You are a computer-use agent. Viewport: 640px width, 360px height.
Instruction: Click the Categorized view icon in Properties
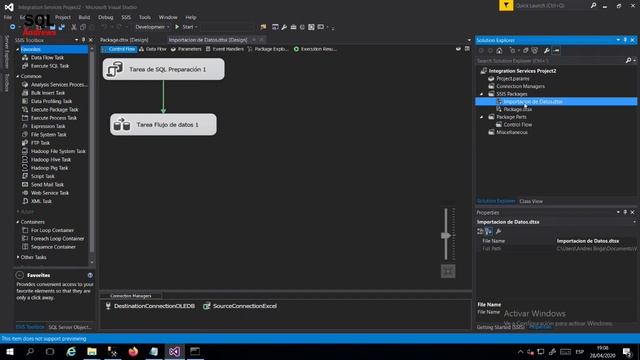(480, 231)
